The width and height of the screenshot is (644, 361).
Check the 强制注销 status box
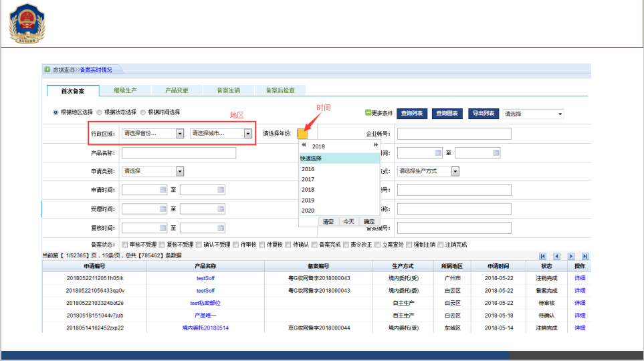[x=409, y=245]
